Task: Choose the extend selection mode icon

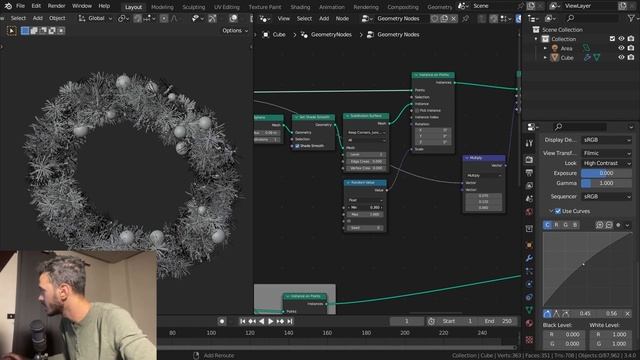Action: (34, 31)
